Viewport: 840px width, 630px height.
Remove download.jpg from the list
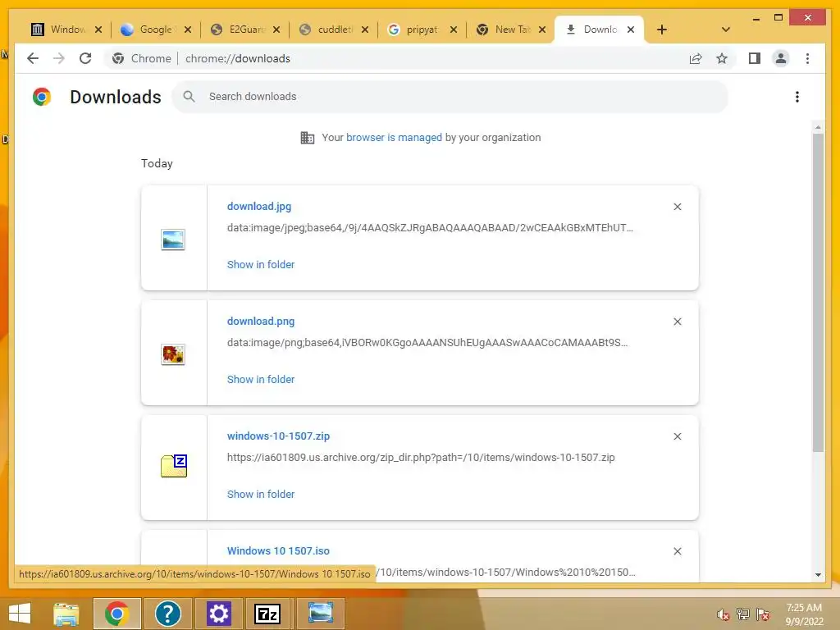coord(677,207)
